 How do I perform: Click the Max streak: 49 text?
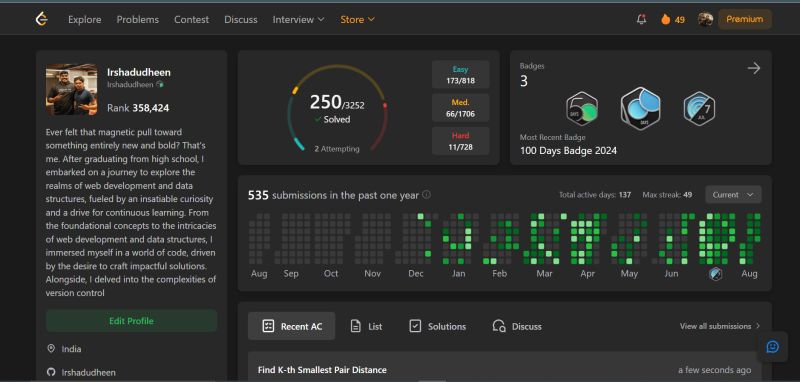[667, 195]
